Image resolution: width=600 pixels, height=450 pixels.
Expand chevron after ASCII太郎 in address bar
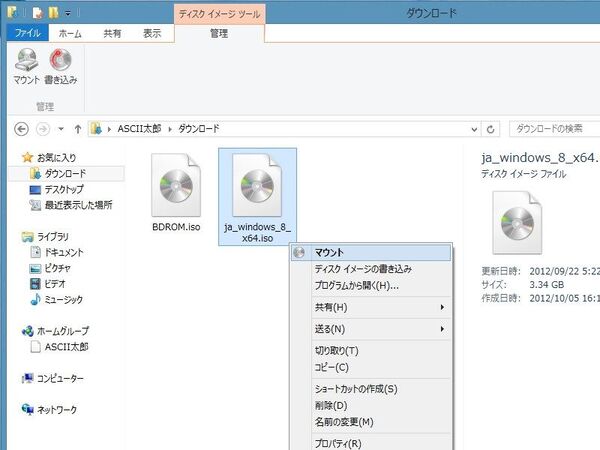tap(170, 129)
